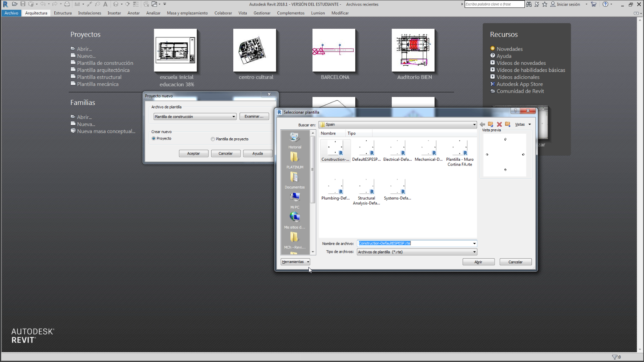Screen dimensions: 644x362
Task: Click the red X delete icon in dialog toolbar
Action: pyautogui.click(x=499, y=124)
